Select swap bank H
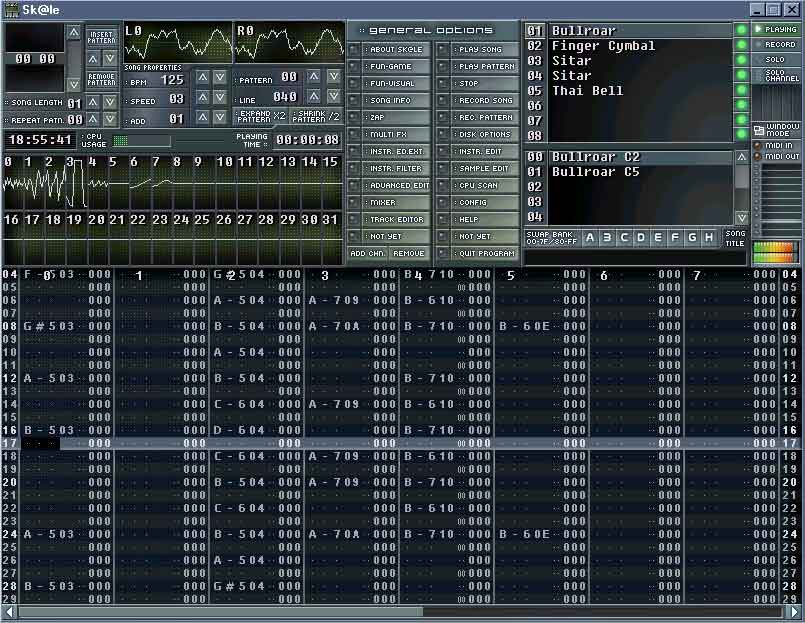Viewport: 805px width, 623px height. (709, 237)
